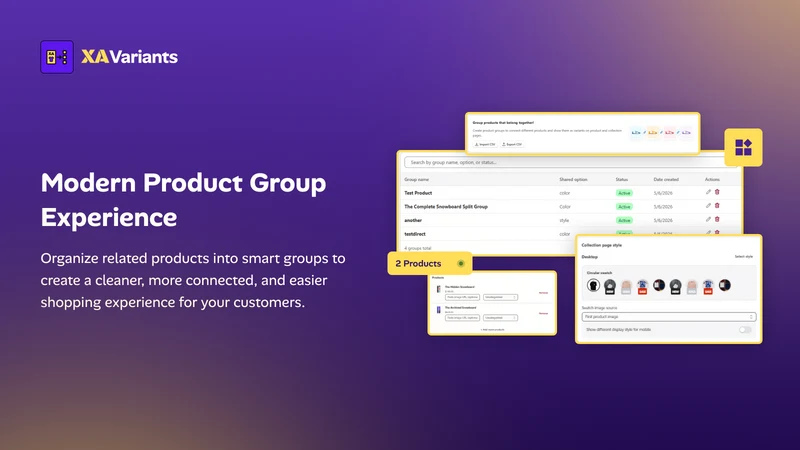
Task: Click the yellow grid blocks icon tile
Action: point(743,147)
